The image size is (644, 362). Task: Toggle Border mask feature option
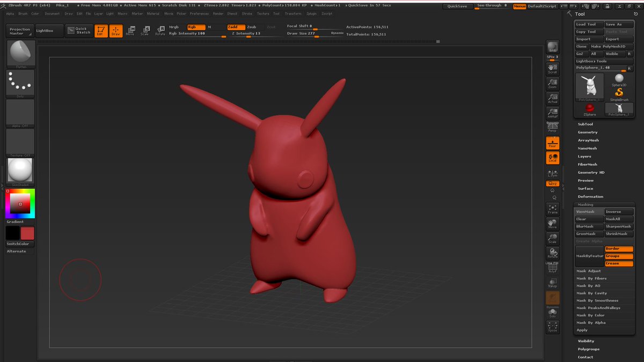click(x=619, y=249)
